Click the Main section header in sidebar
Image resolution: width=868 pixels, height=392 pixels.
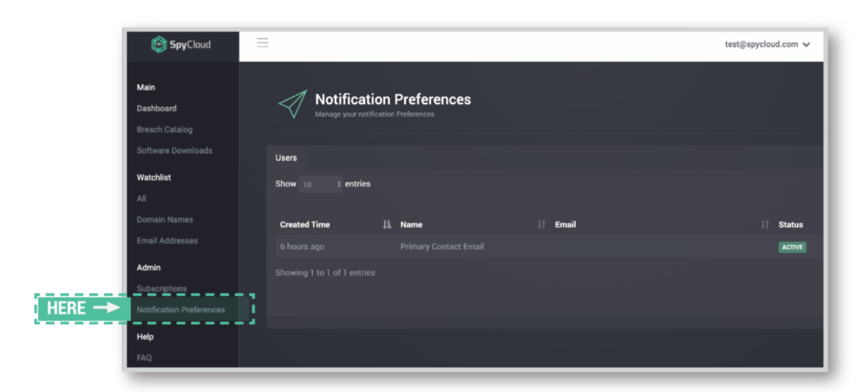pyautogui.click(x=146, y=87)
